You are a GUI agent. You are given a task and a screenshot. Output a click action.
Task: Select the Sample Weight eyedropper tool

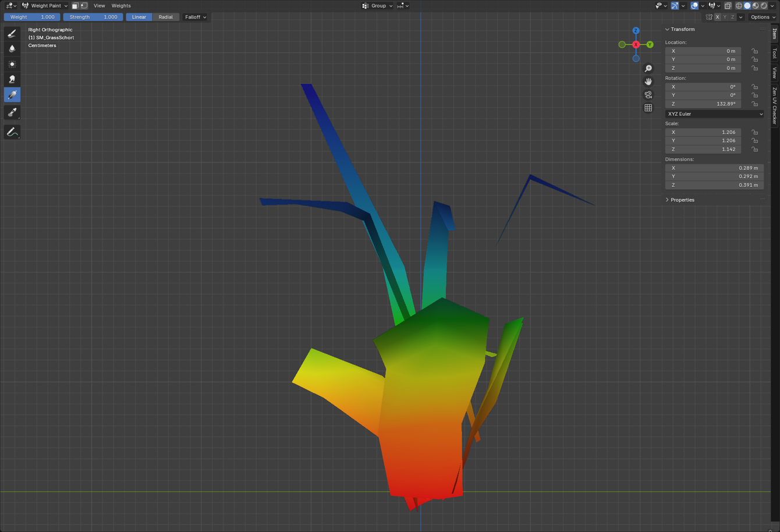[x=12, y=112]
